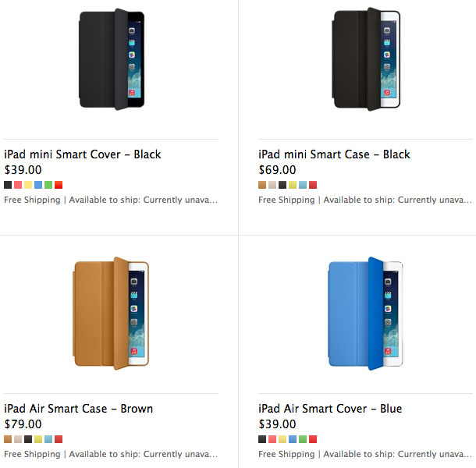
Task: Select red swatch for iPad mini Smart Cover
Action: coord(59,185)
